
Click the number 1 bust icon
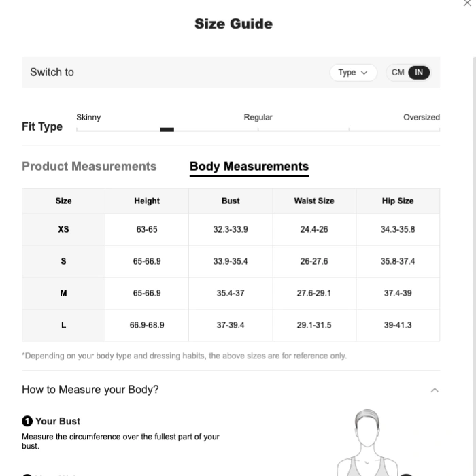point(27,421)
